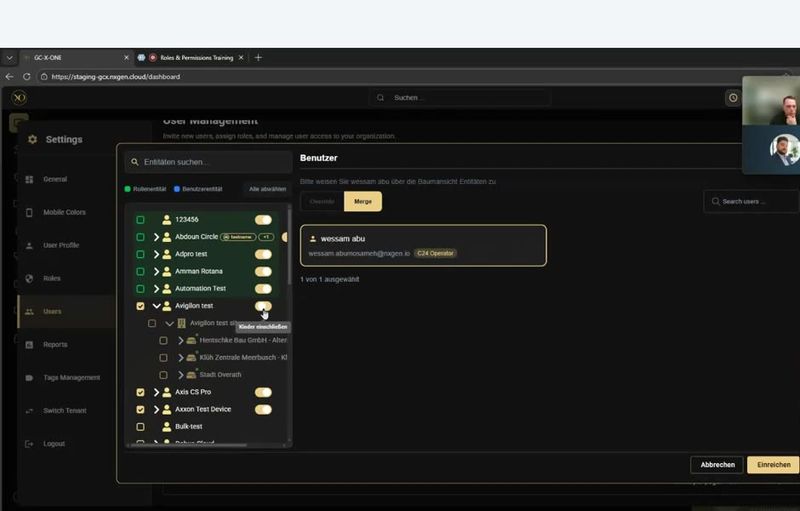Click the magnifier icon in Entitäten search
The width and height of the screenshot is (800, 511).
click(x=135, y=162)
